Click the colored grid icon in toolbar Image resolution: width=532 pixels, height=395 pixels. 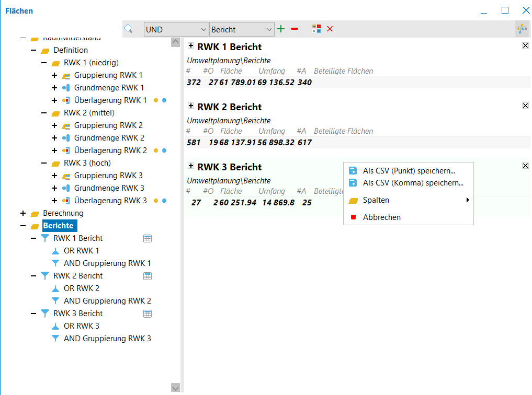tap(316, 29)
